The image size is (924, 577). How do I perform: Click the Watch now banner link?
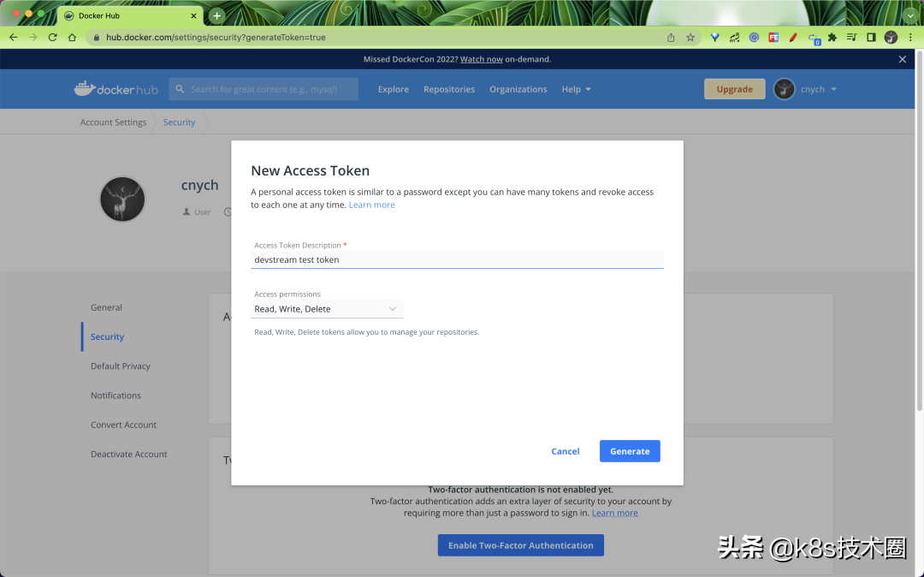tap(482, 59)
